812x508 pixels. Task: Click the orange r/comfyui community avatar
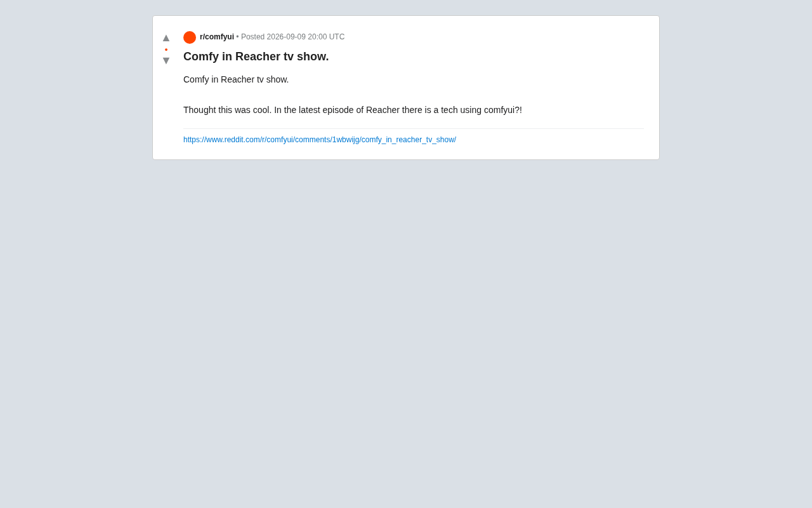tap(190, 37)
